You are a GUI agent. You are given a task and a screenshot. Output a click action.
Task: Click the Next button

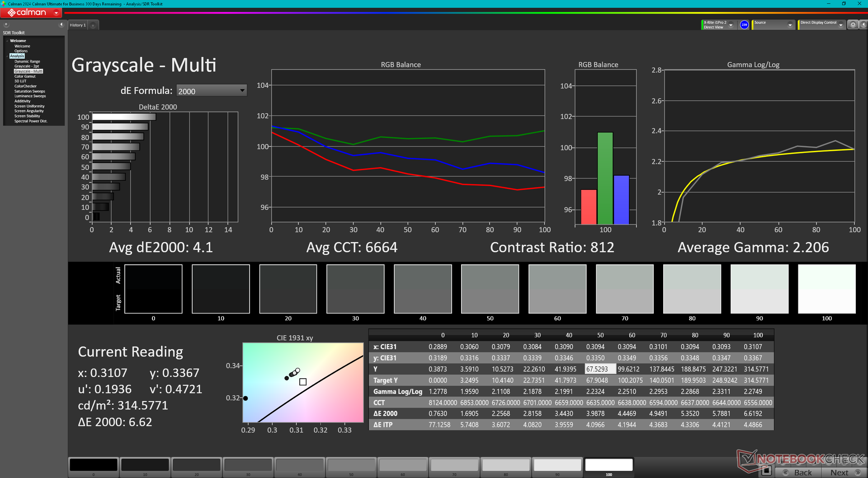point(841,472)
